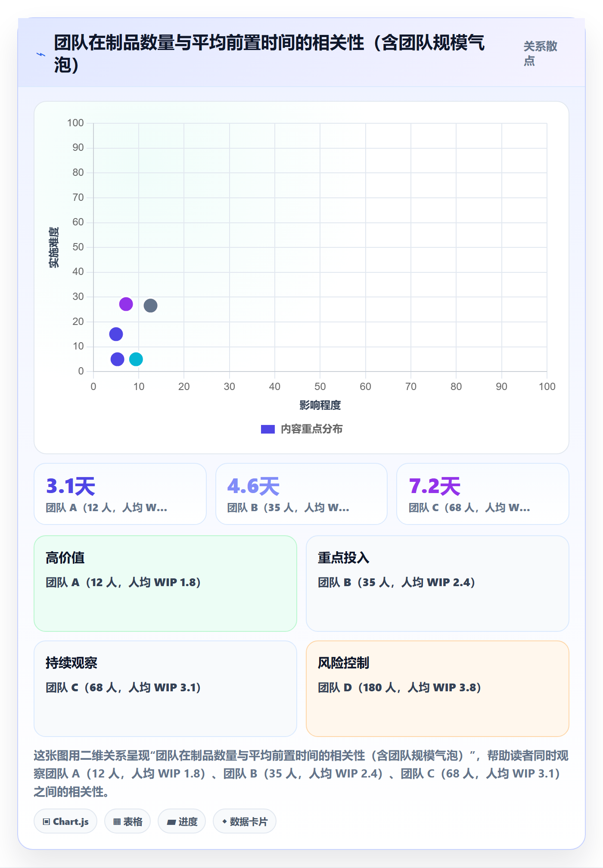Select the gray bubble on the scatter chart
The width and height of the screenshot is (603, 868).
(x=150, y=306)
